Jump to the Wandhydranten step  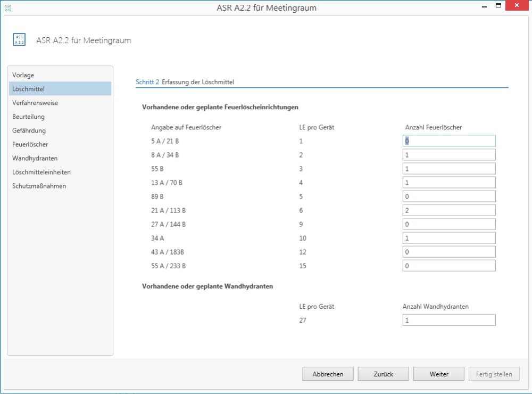point(35,158)
